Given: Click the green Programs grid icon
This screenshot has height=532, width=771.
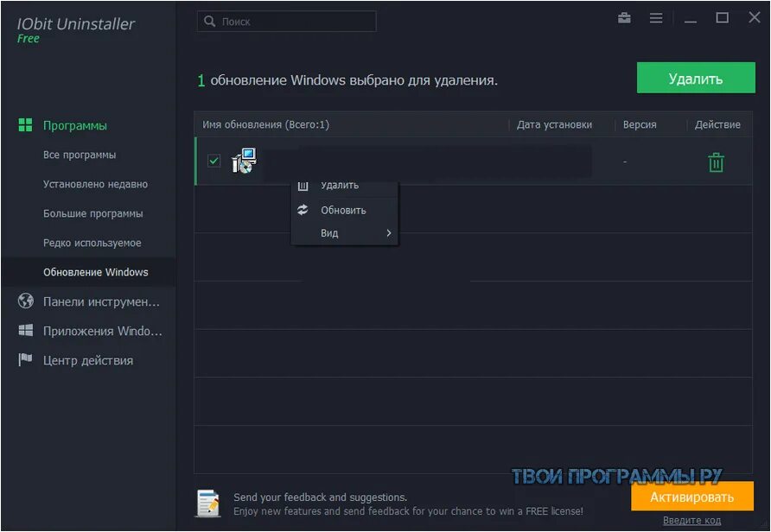Looking at the screenshot, I should [x=26, y=124].
